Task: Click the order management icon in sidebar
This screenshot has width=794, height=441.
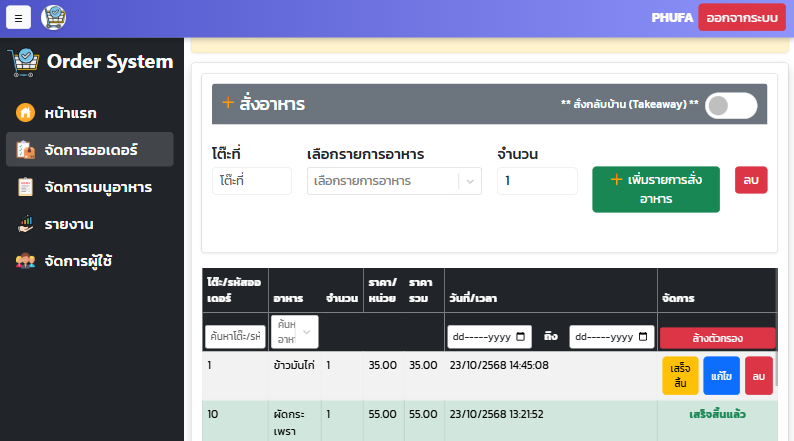Action: click(26, 150)
